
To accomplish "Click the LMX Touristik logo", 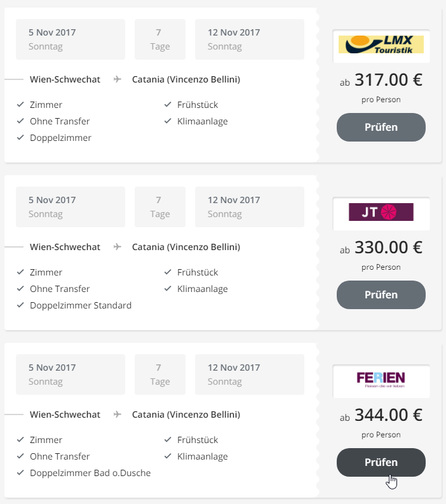I will pyautogui.click(x=381, y=44).
